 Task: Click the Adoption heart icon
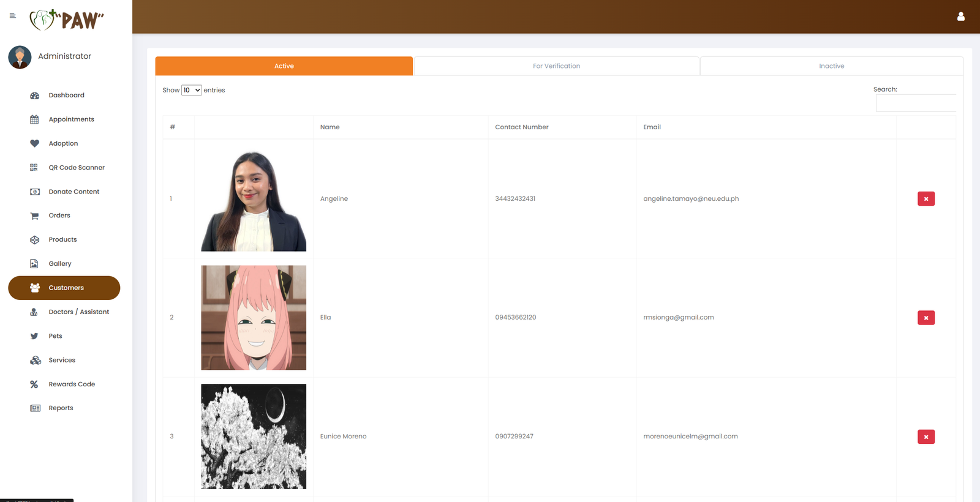click(x=35, y=143)
